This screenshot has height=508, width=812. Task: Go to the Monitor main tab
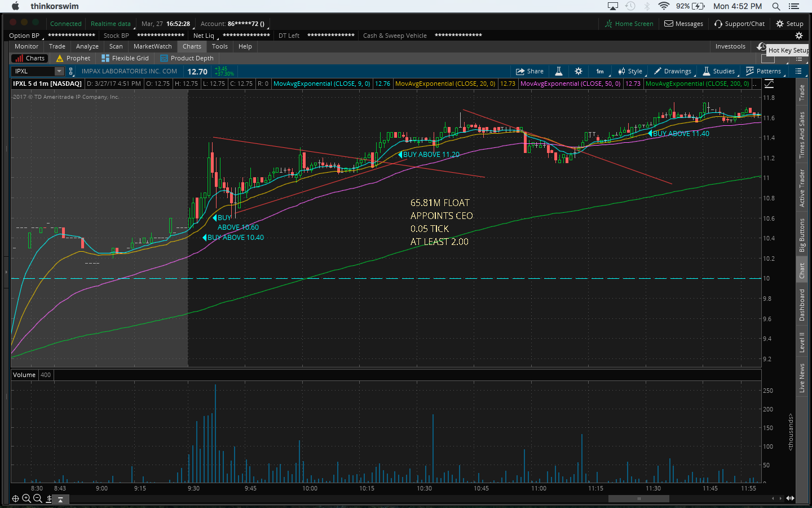(27, 46)
